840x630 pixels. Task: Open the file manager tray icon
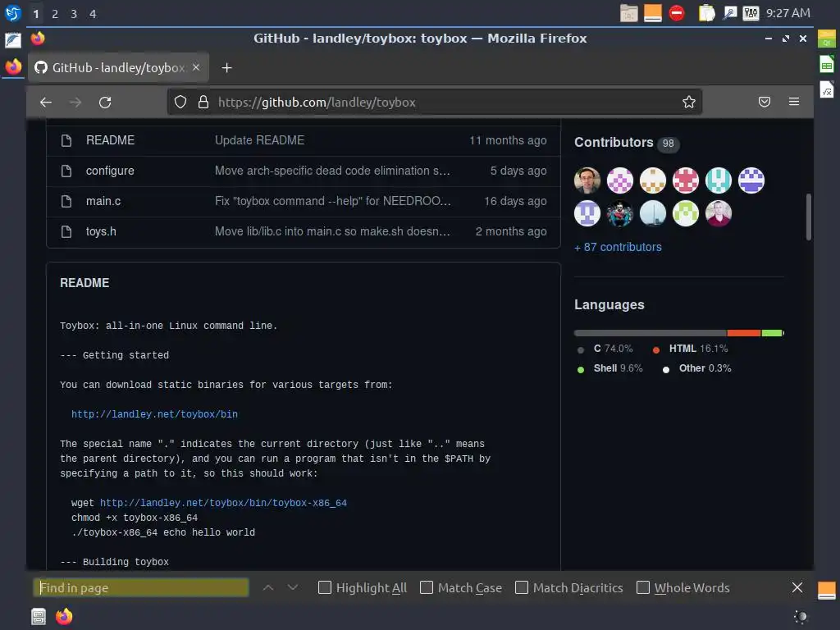click(x=628, y=13)
